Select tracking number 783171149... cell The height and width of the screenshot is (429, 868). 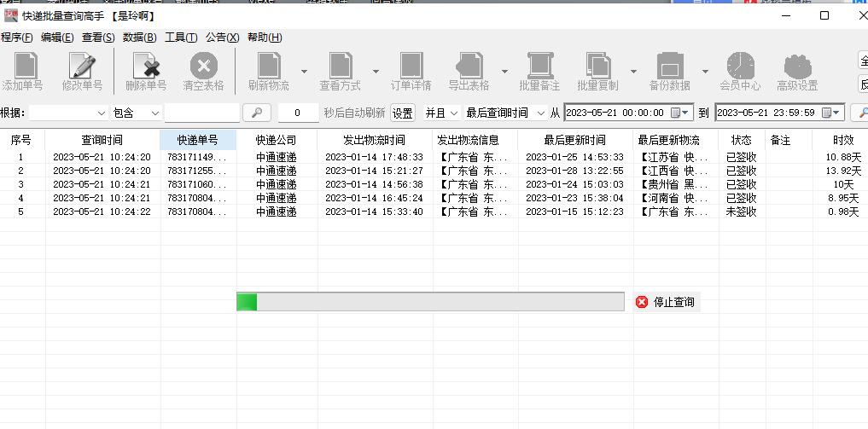(198, 157)
